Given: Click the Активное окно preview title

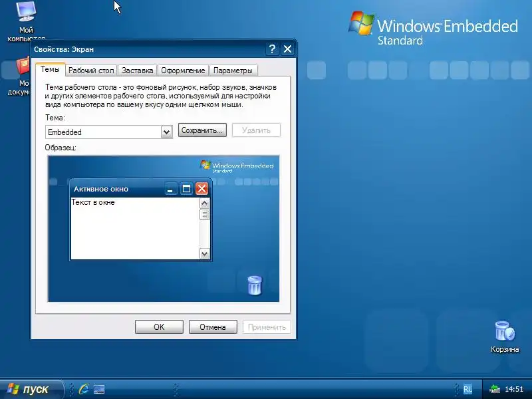Looking at the screenshot, I should click(101, 189).
